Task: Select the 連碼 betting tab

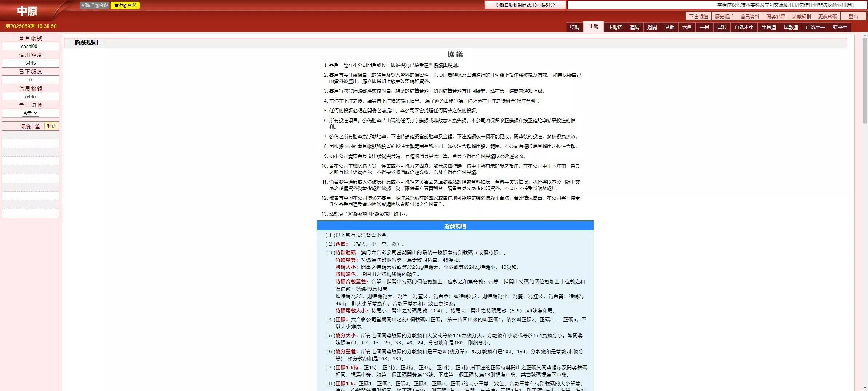Action: point(635,27)
